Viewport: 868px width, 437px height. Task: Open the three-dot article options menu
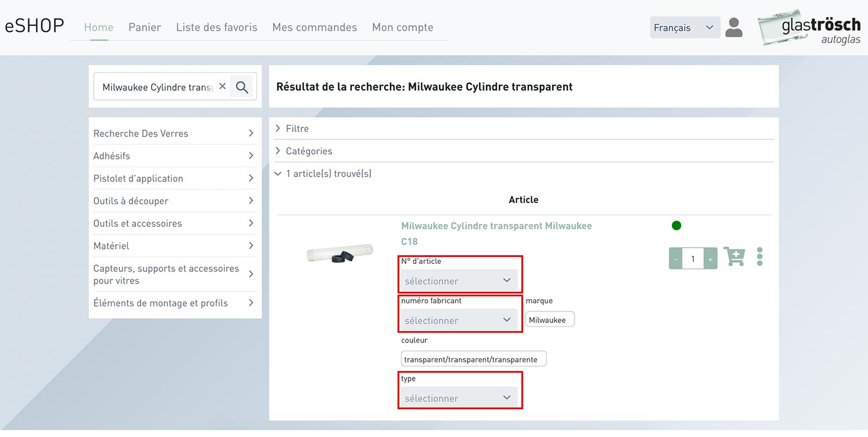tap(760, 256)
